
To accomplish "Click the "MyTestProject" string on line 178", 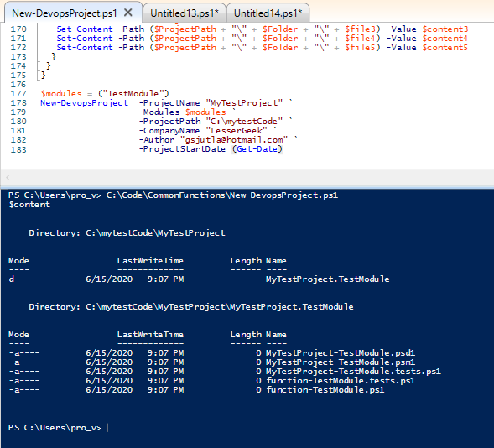I will (x=244, y=103).
